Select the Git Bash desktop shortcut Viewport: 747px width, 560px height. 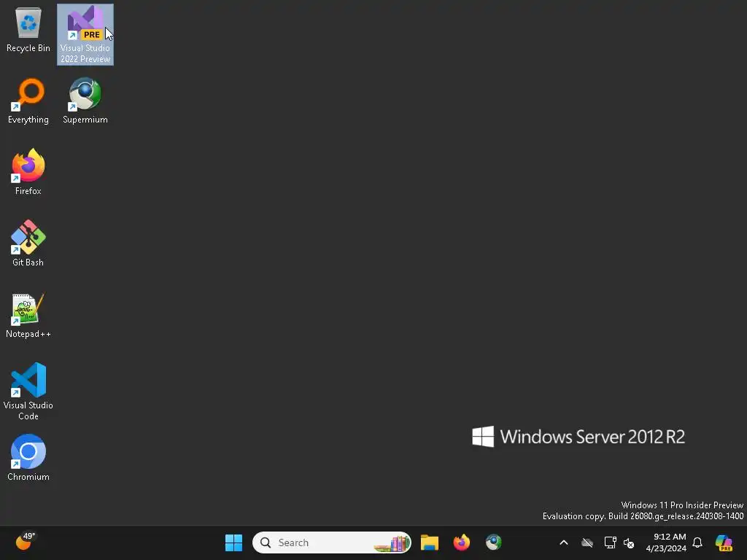(28, 244)
